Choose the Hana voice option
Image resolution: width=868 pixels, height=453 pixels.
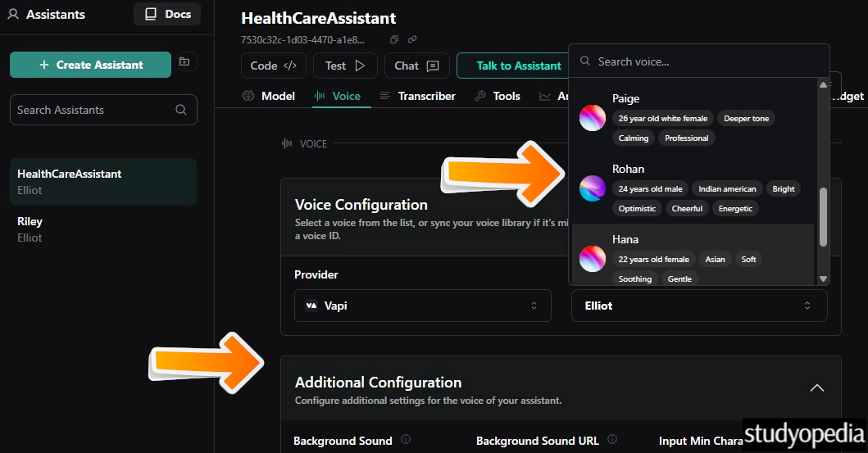tap(692, 255)
